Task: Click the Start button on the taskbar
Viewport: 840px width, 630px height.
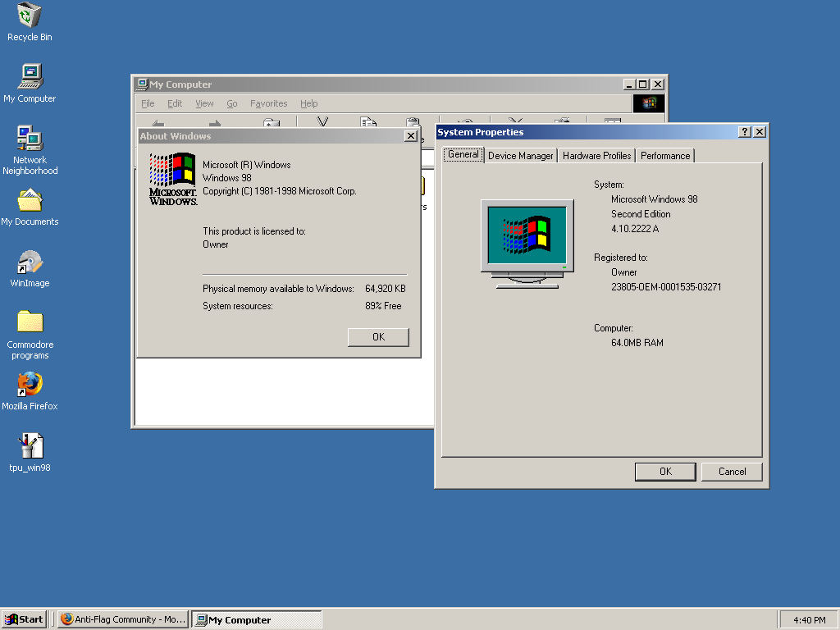Action: [25, 619]
